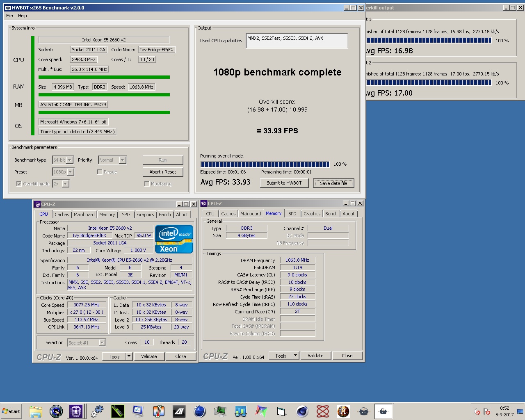Click the Used CPU capabilities text box
This screenshot has height=420, width=525.
pyautogui.click(x=297, y=41)
